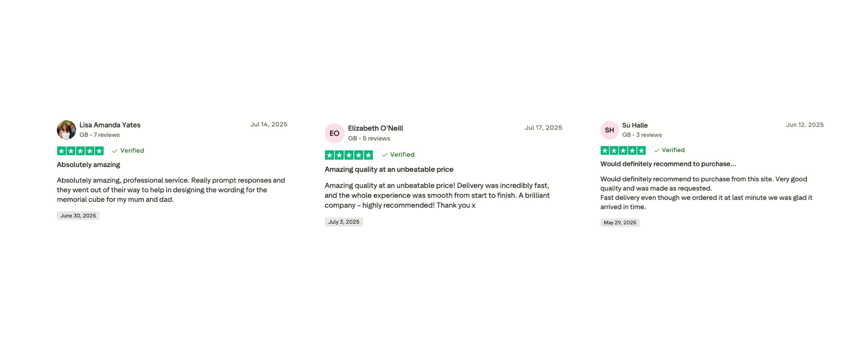Viewport: 868px width, 347px height.
Task: Click the 'GB • 5 reviews' text
Action: 369,138
